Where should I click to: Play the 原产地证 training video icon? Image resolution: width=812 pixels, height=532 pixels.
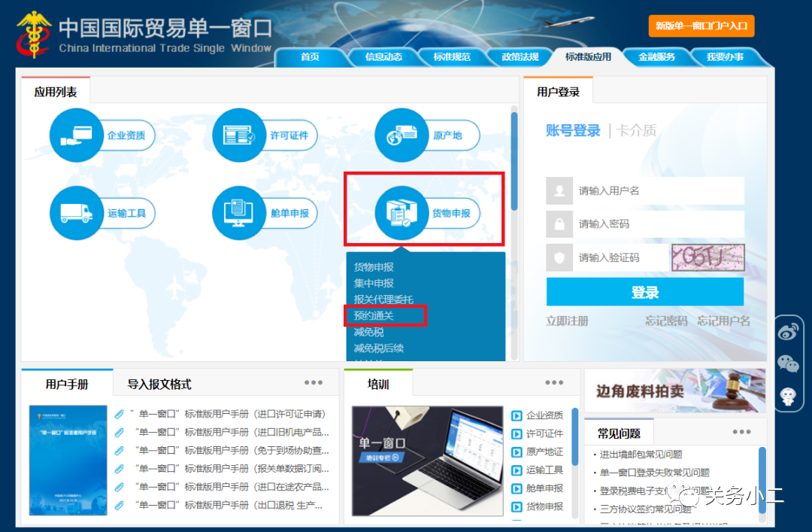517,451
